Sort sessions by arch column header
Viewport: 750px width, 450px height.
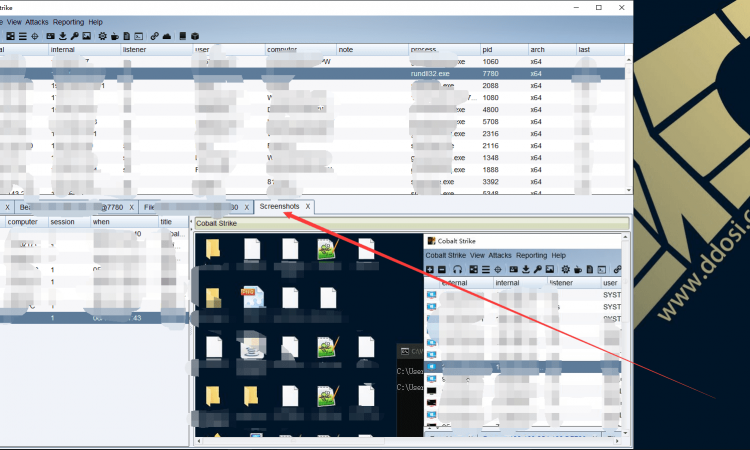[552, 49]
